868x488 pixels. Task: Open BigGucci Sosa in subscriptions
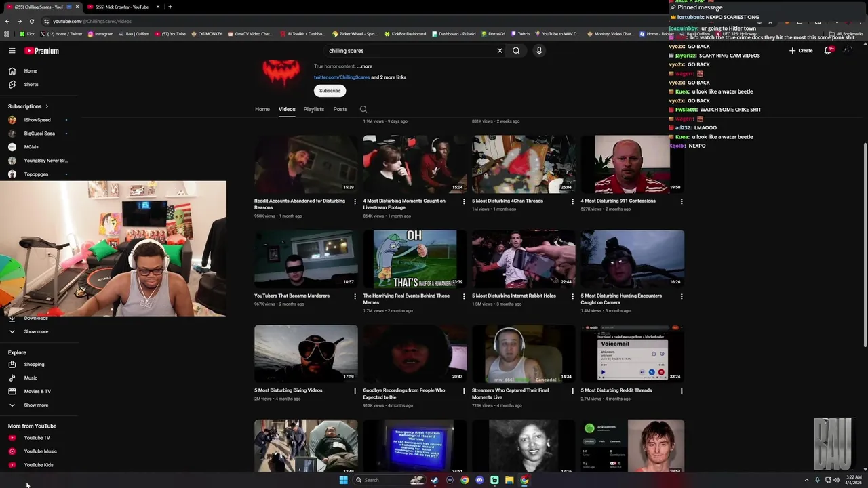click(39, 134)
